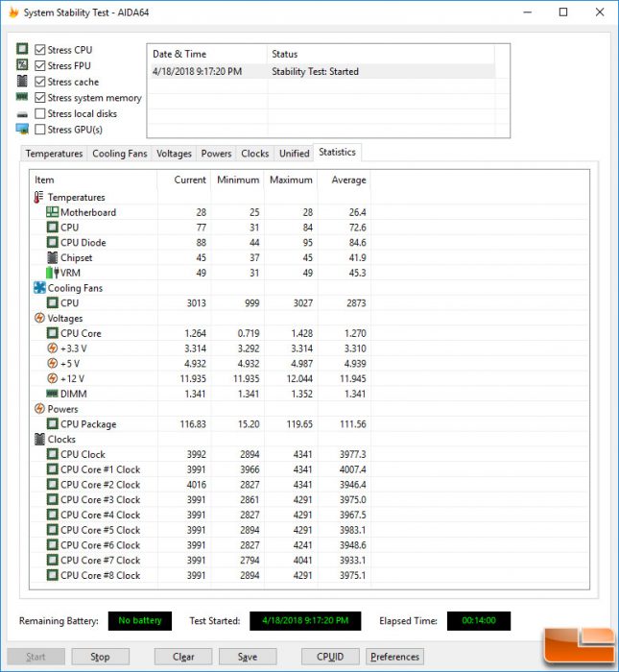Click the Maximum column header
Screen dimensions: 619x672
(291, 180)
